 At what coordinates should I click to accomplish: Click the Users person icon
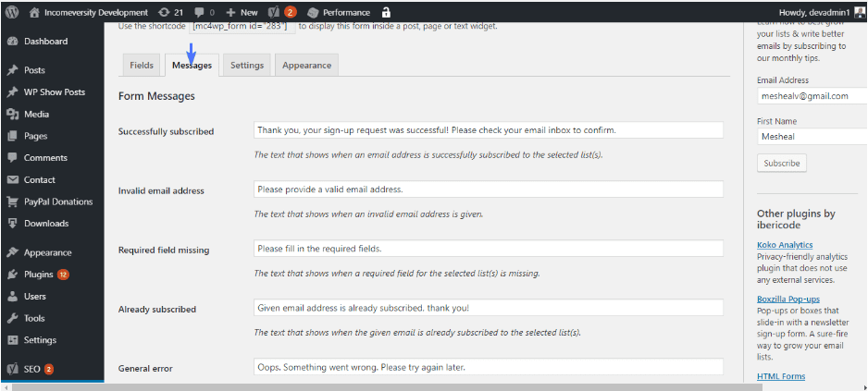point(13,297)
